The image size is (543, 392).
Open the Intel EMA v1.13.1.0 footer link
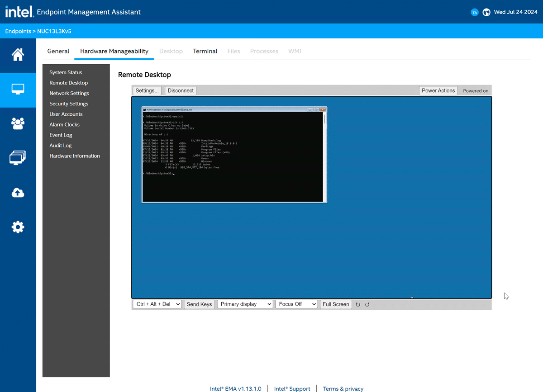(236, 388)
